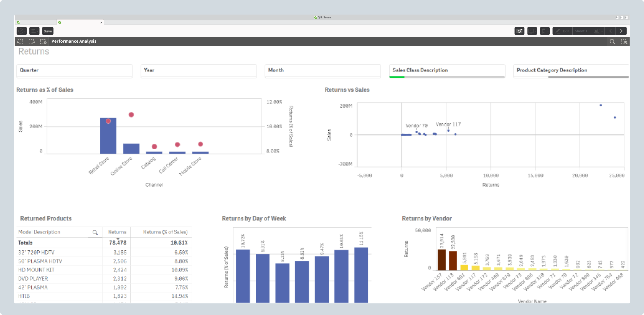Click the Returns by Day of Week title
Viewport: 644px width, 315px height.
point(254,219)
